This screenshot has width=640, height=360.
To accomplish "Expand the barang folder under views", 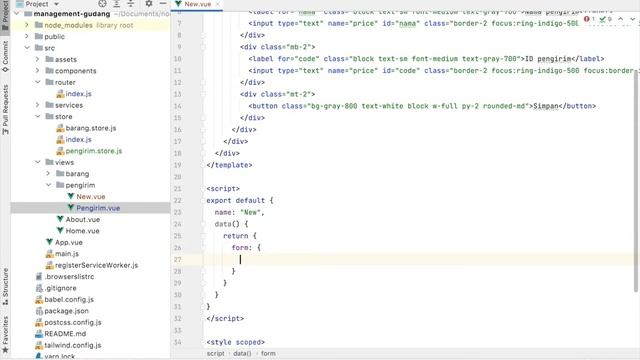I will point(48,173).
